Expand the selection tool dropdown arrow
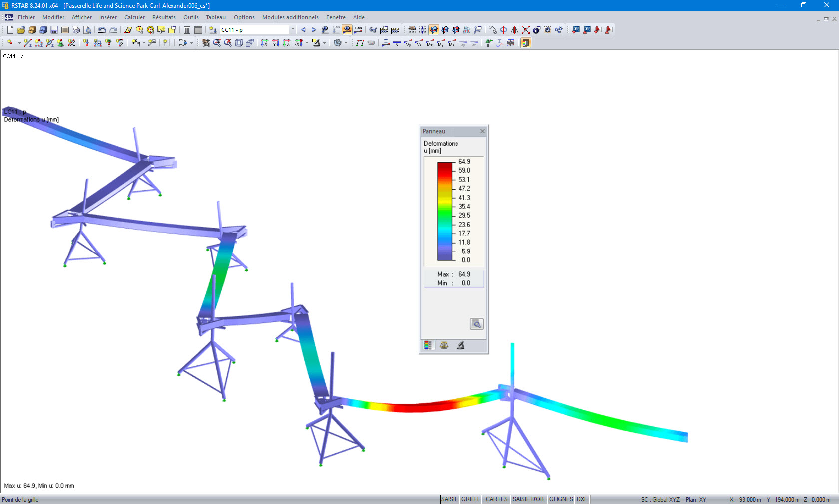 [x=191, y=43]
